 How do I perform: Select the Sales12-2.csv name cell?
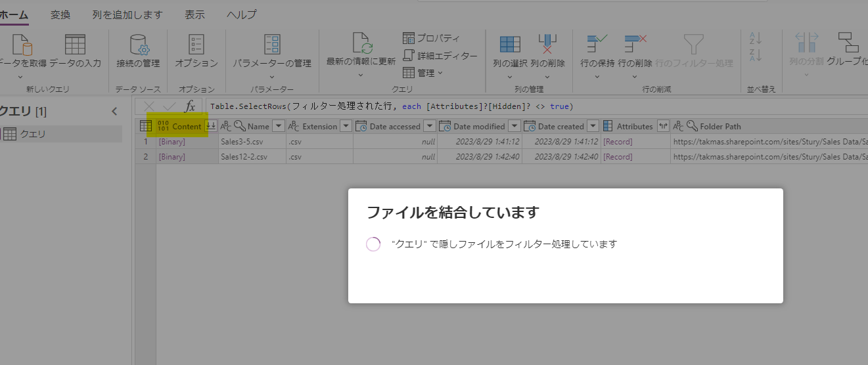252,157
